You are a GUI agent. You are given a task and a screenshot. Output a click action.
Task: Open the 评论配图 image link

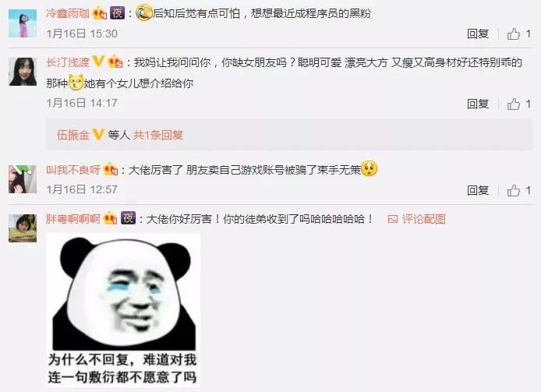tap(417, 219)
